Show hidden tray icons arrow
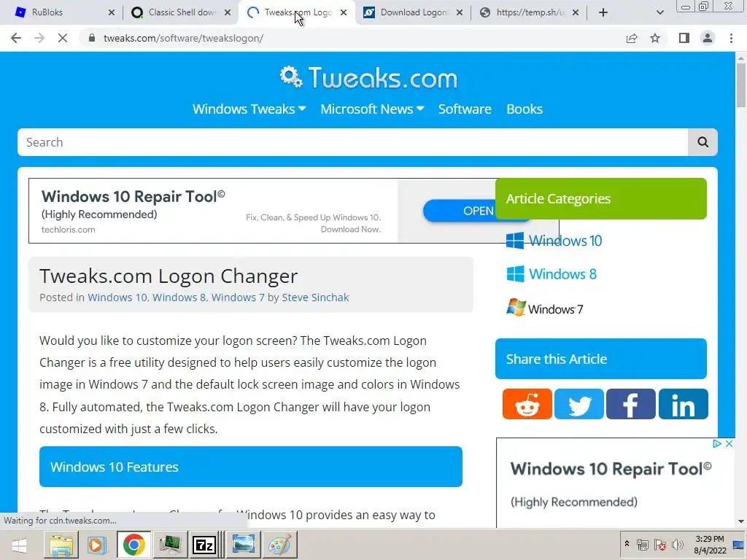Screen dimensions: 747x560 pos(627,544)
